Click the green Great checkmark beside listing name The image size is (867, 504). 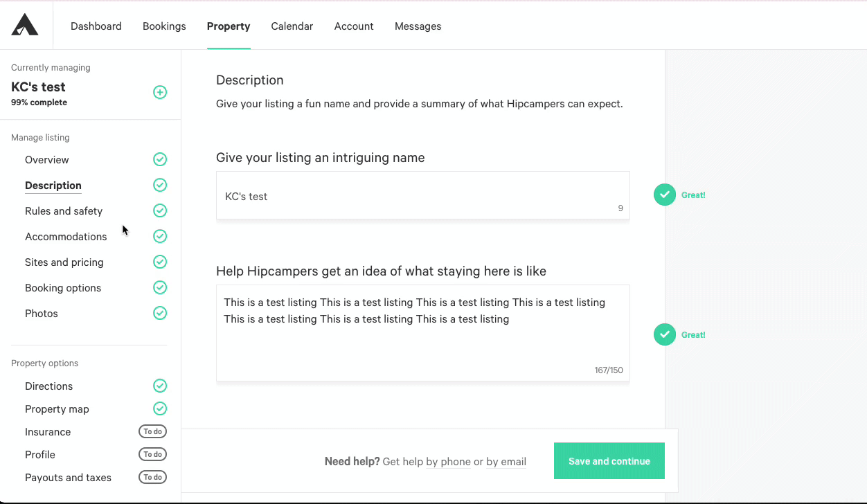[665, 195]
